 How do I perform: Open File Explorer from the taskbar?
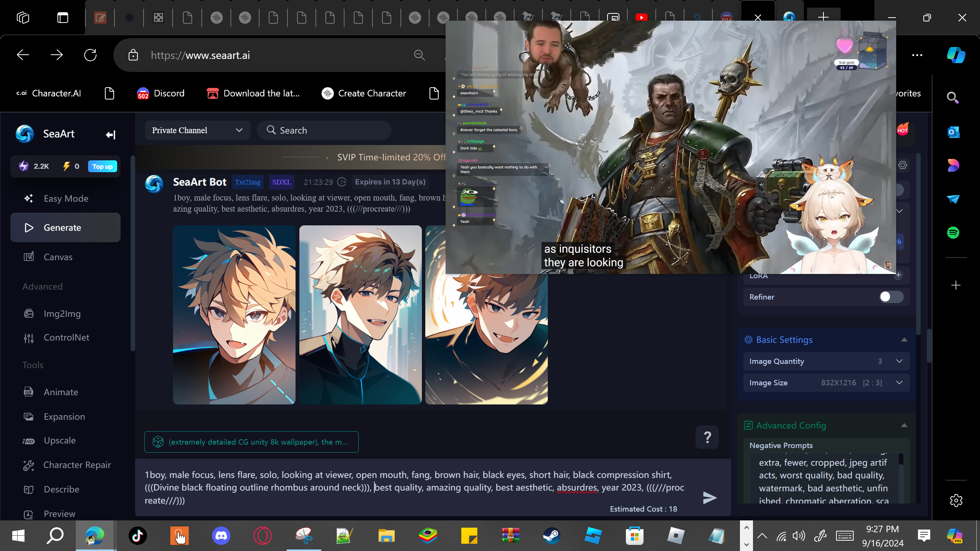386,536
